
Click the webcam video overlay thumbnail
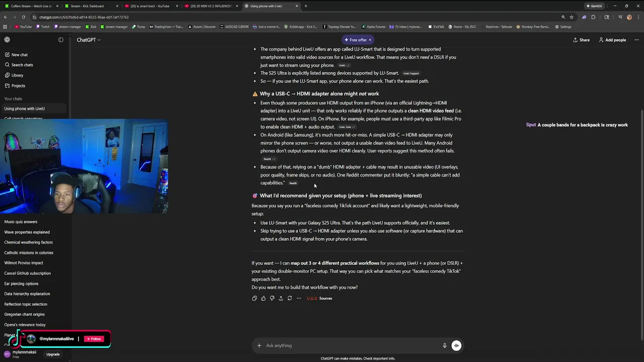tap(84, 166)
